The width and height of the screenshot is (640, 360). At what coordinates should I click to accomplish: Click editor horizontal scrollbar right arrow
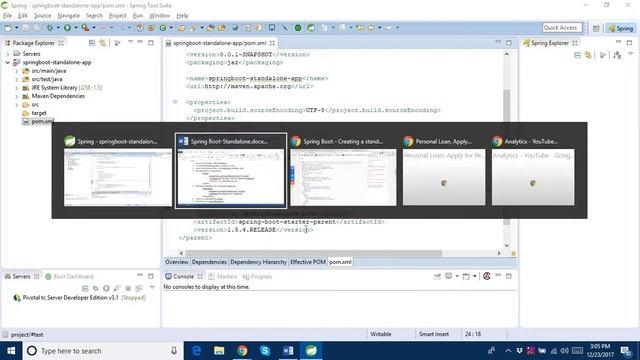point(499,253)
